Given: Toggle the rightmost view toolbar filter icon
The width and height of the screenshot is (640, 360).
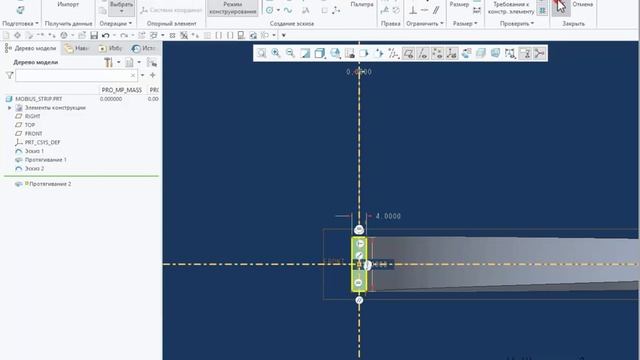Looking at the screenshot, I should [x=539, y=53].
